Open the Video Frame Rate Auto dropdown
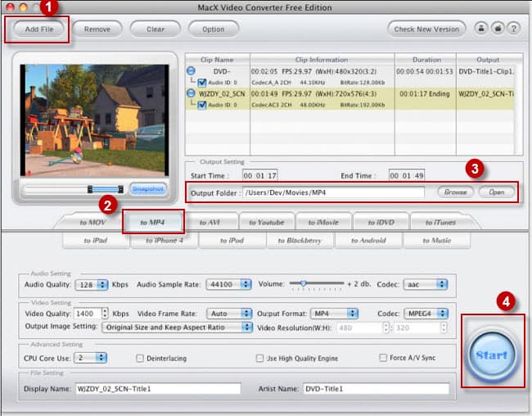 pos(229,314)
